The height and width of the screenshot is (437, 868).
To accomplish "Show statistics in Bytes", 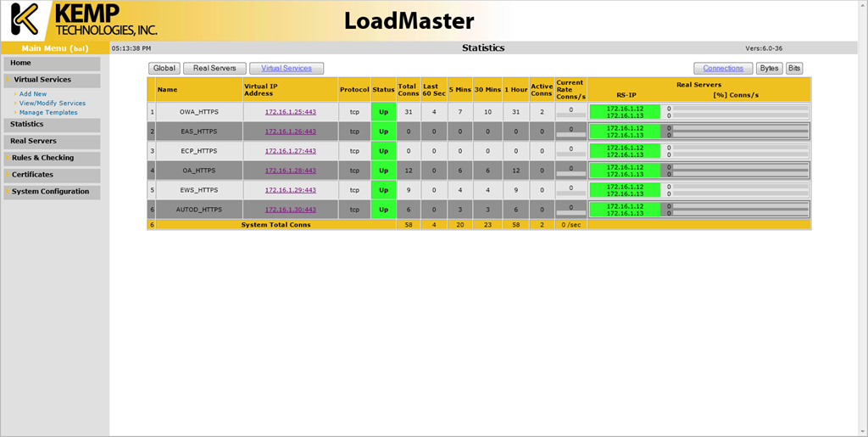I will [770, 68].
